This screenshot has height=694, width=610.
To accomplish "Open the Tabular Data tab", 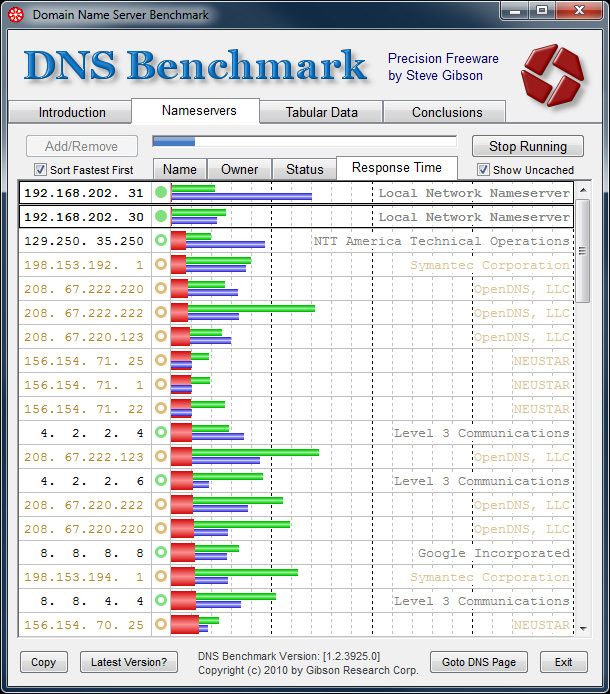I will [x=321, y=112].
